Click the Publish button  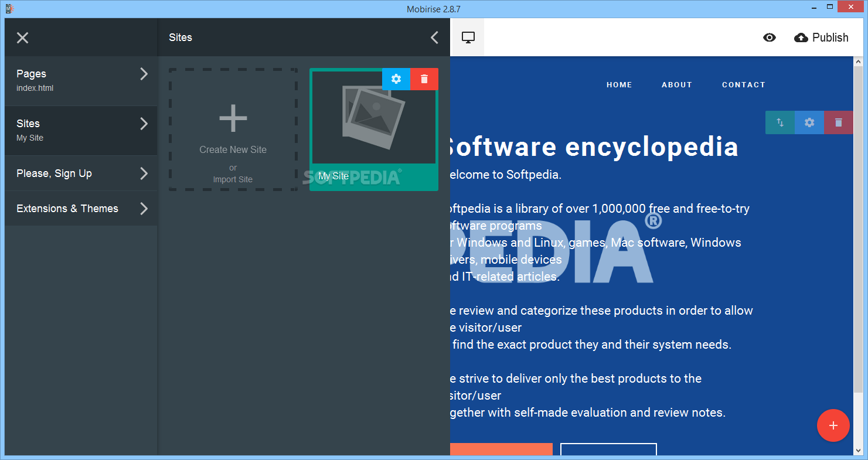pyautogui.click(x=821, y=38)
